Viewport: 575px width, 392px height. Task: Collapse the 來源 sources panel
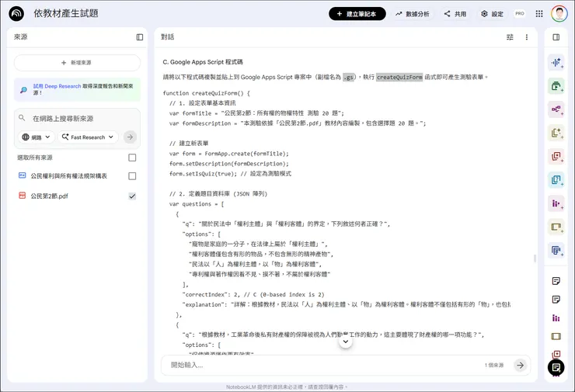pyautogui.click(x=140, y=37)
